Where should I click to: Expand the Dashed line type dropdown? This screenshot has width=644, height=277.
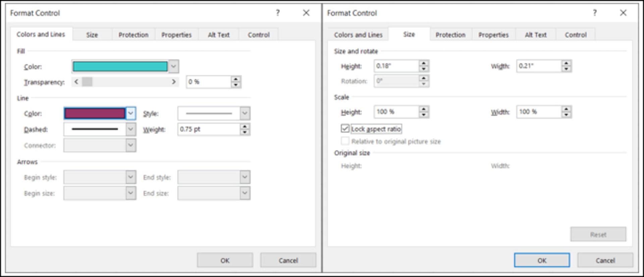pos(130,129)
